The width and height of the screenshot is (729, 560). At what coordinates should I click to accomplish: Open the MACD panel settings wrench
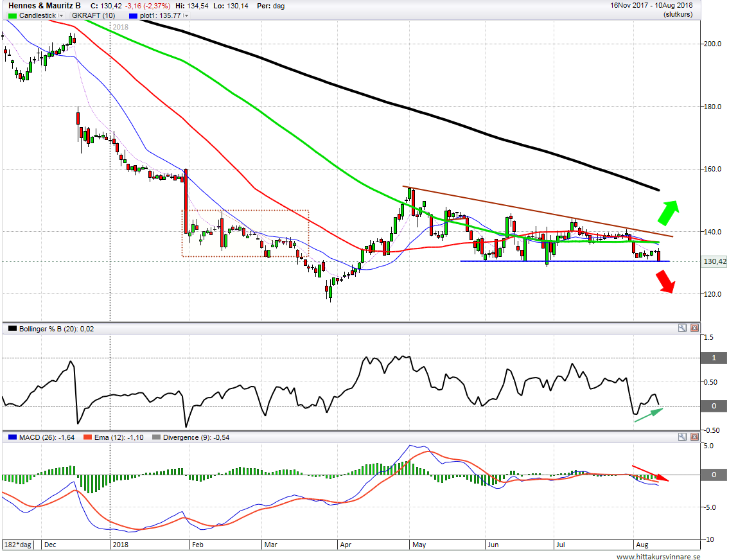point(682,437)
